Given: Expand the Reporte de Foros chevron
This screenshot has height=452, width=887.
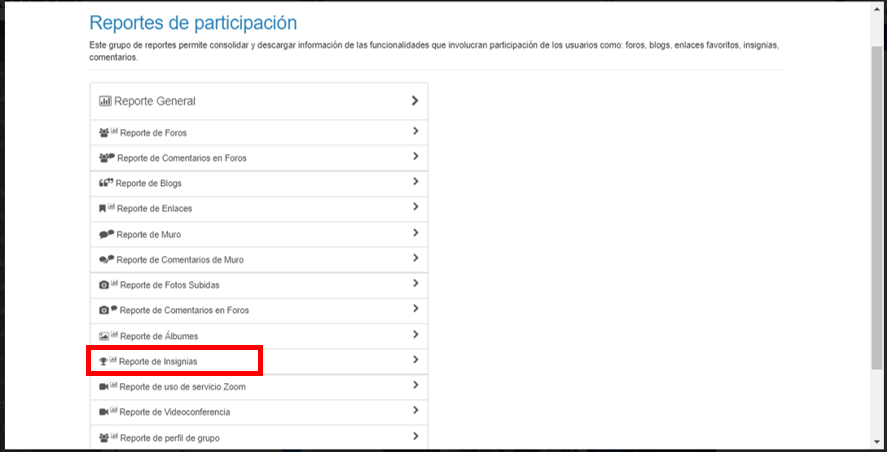Looking at the screenshot, I should (x=415, y=131).
